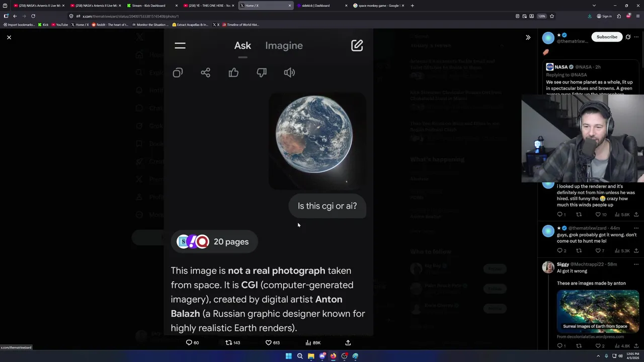Give the answer a thumbs down
The image size is (644, 362).
pos(262,73)
